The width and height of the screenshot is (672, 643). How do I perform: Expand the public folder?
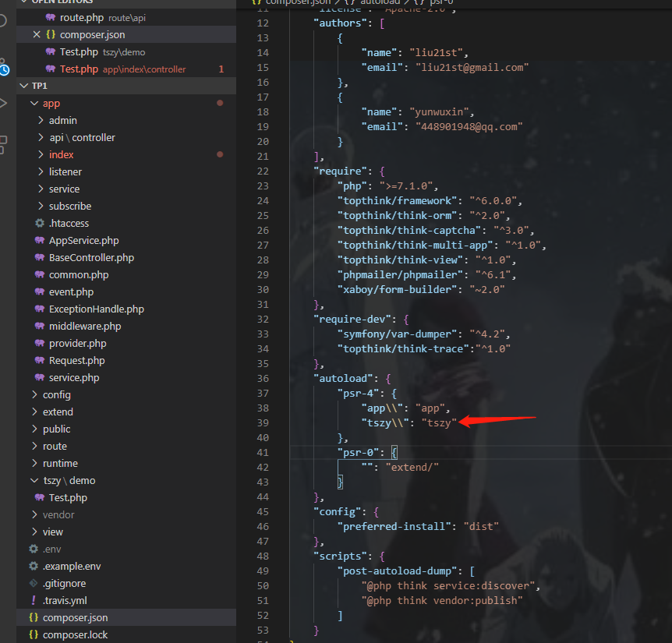pos(34,429)
